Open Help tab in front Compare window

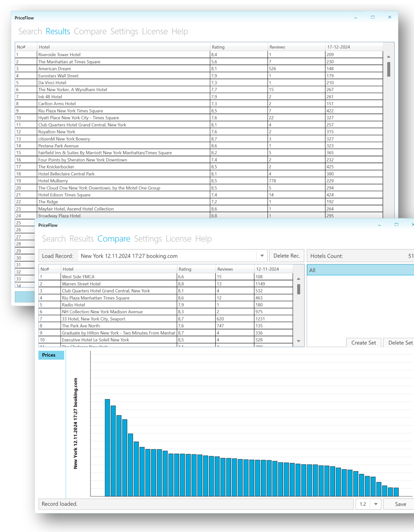click(x=203, y=239)
